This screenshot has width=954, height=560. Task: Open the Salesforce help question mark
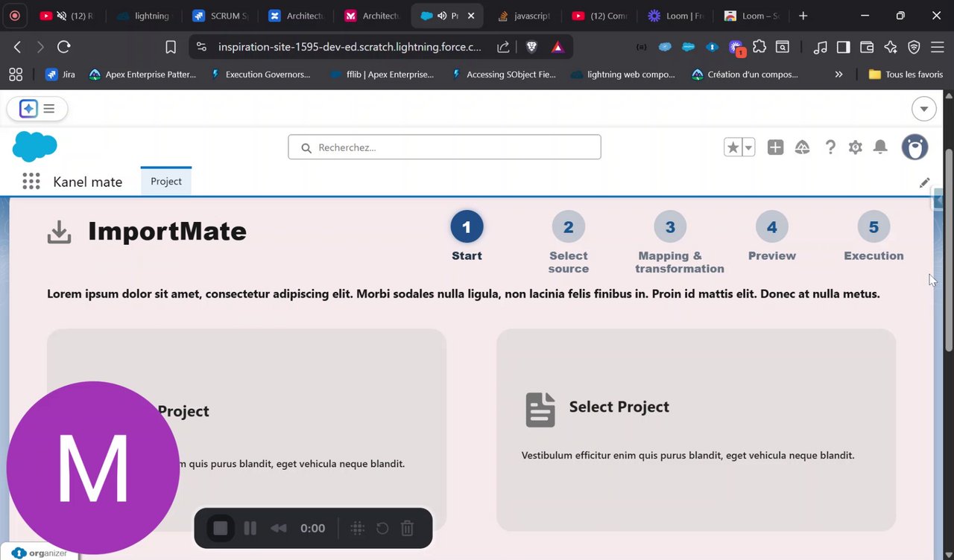click(x=830, y=147)
